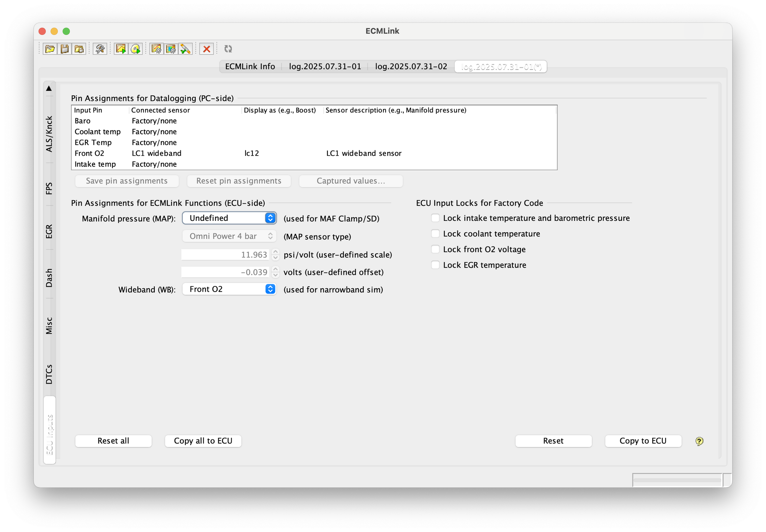
Task: Open the yellow help question mark icon
Action: (x=699, y=441)
